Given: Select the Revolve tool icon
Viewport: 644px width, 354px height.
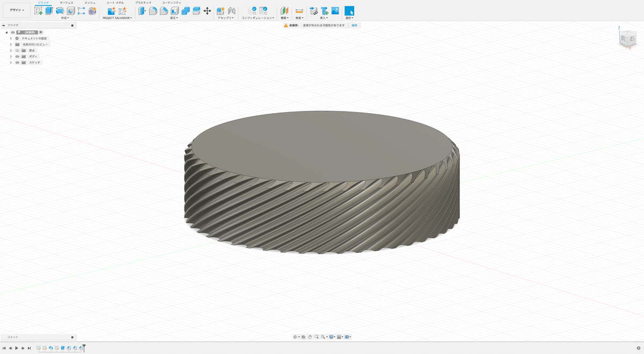Looking at the screenshot, I should [60, 11].
